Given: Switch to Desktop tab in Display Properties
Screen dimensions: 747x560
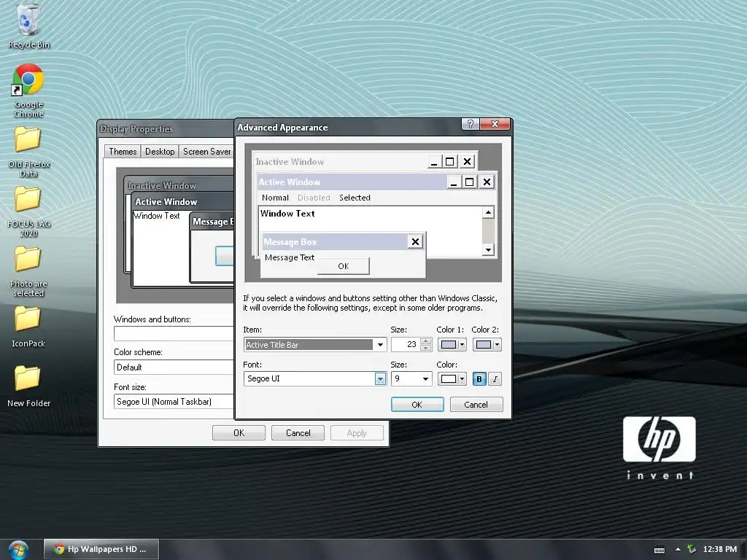Looking at the screenshot, I should pyautogui.click(x=160, y=152).
